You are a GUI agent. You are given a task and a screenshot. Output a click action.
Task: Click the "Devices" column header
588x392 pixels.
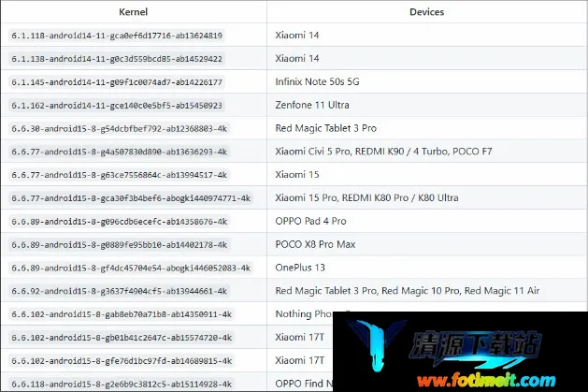pyautogui.click(x=427, y=12)
